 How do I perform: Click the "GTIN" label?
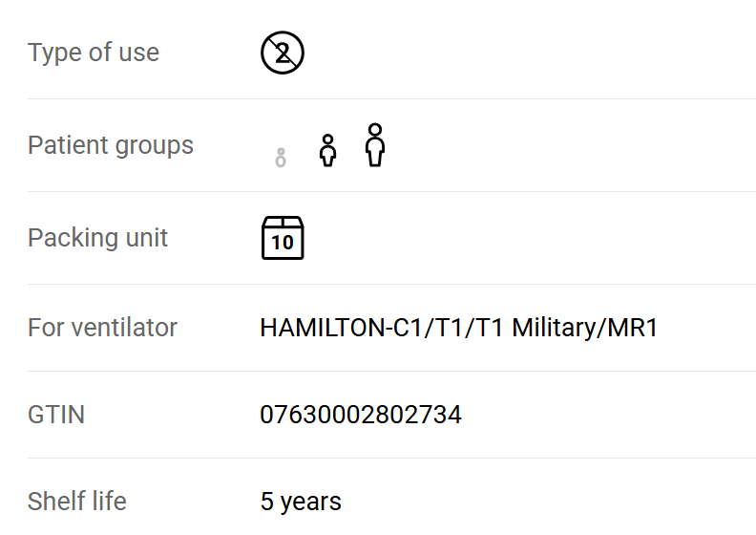(x=56, y=415)
